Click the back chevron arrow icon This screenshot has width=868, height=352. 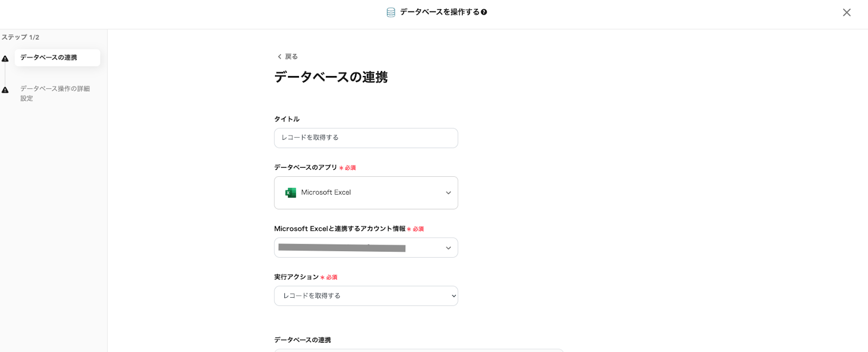tap(279, 56)
